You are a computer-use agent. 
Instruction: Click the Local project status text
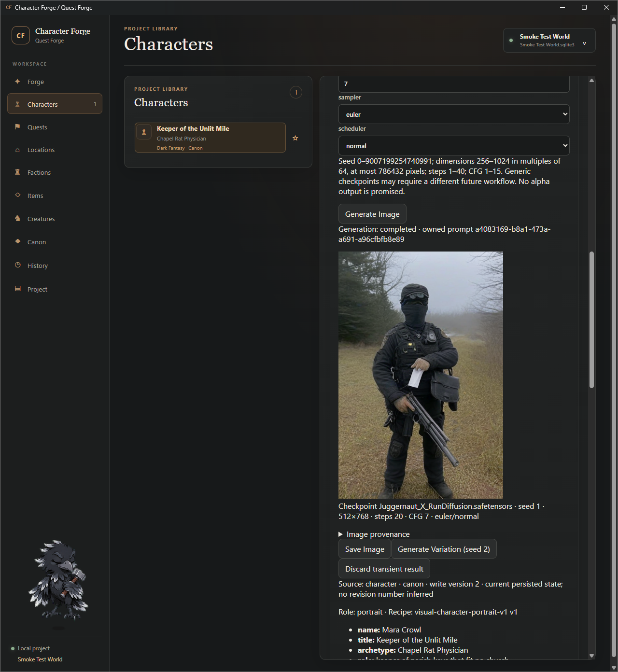[x=34, y=648]
